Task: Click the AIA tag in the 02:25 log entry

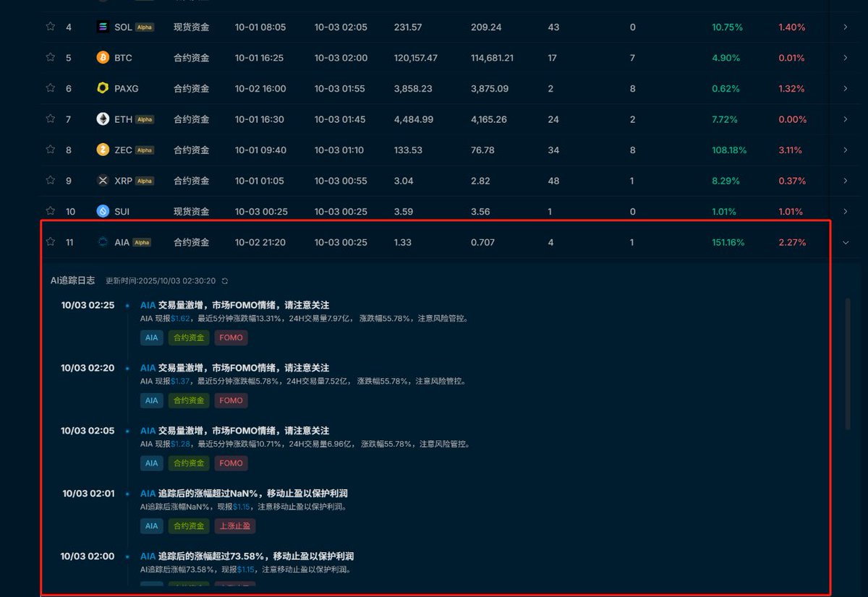Action: coord(151,338)
